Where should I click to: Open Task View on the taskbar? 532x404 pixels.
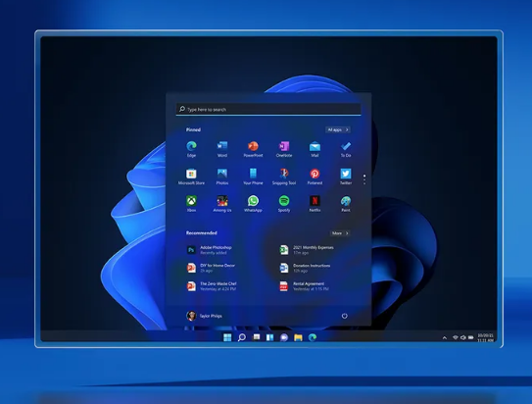(x=257, y=337)
